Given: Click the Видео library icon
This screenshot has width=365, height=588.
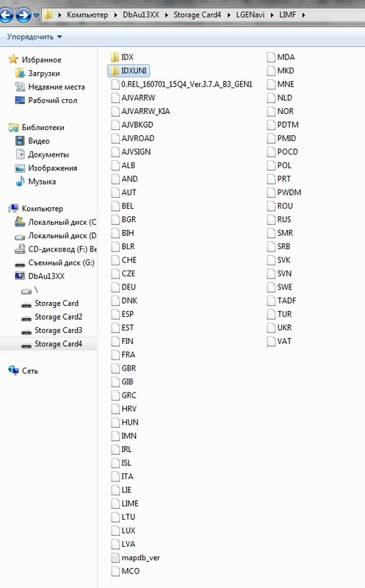Looking at the screenshot, I should (x=20, y=140).
